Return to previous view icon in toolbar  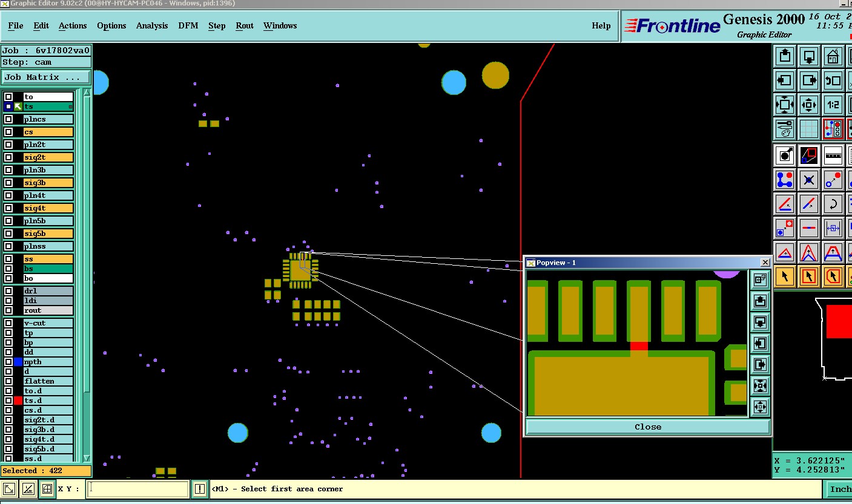point(833,80)
